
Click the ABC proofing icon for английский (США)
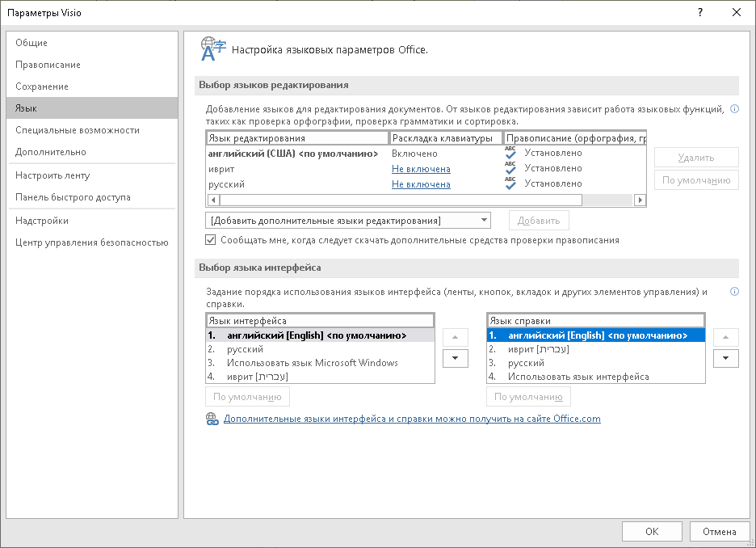[510, 153]
